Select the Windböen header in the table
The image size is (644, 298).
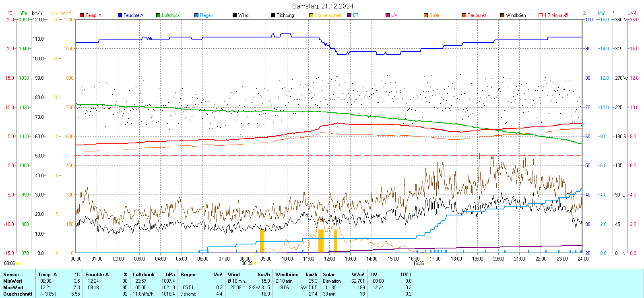pyautogui.click(x=287, y=275)
